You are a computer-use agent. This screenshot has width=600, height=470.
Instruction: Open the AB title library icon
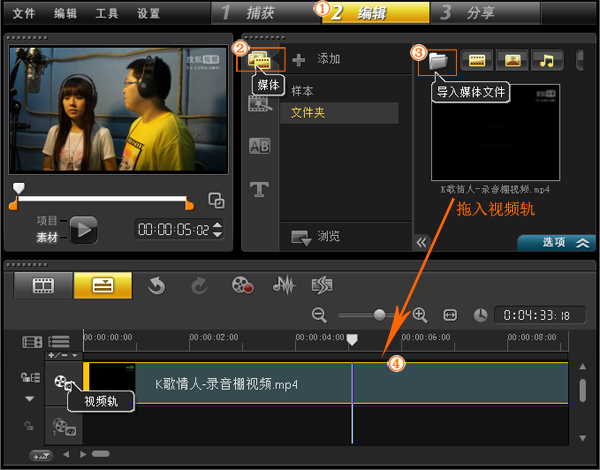(x=259, y=146)
